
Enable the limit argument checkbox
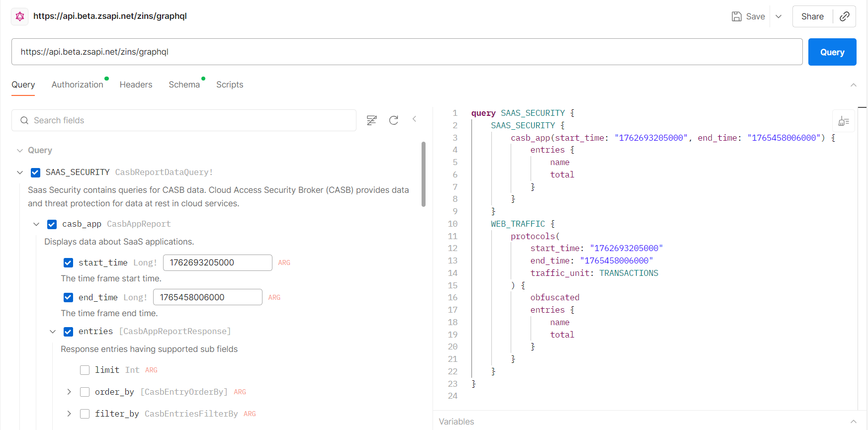click(x=85, y=370)
